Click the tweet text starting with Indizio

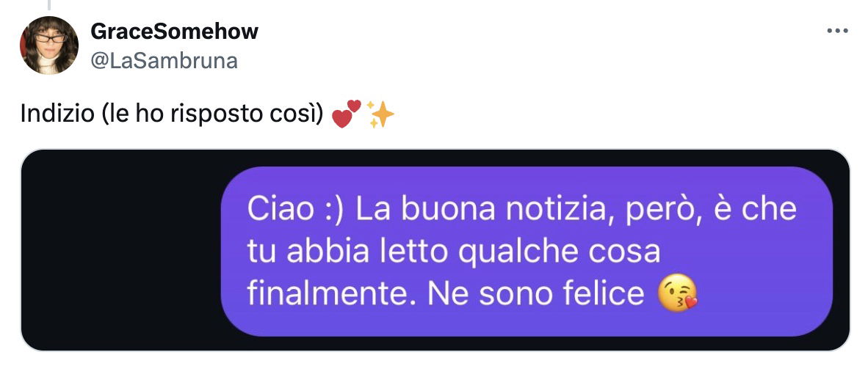tap(207, 114)
